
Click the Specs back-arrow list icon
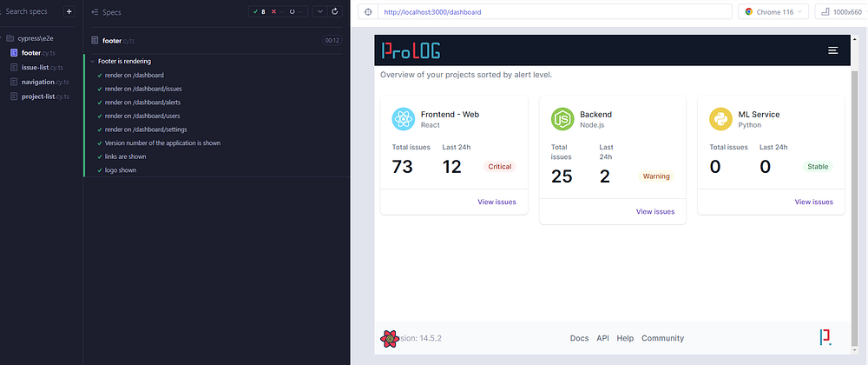pos(95,12)
